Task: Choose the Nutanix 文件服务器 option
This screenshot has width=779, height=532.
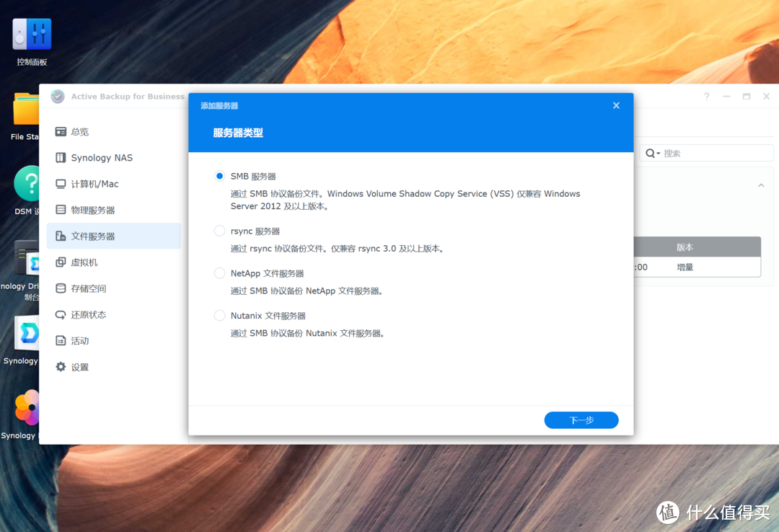Action: (x=219, y=316)
